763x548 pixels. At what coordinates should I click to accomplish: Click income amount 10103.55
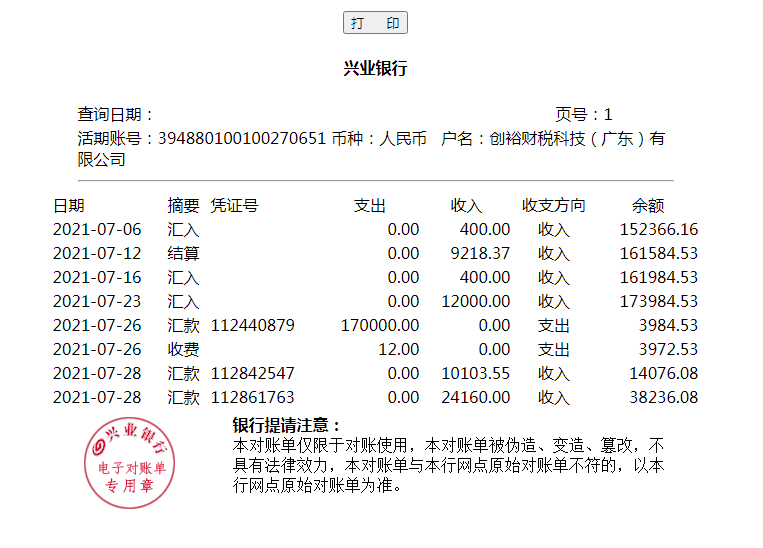(x=475, y=373)
